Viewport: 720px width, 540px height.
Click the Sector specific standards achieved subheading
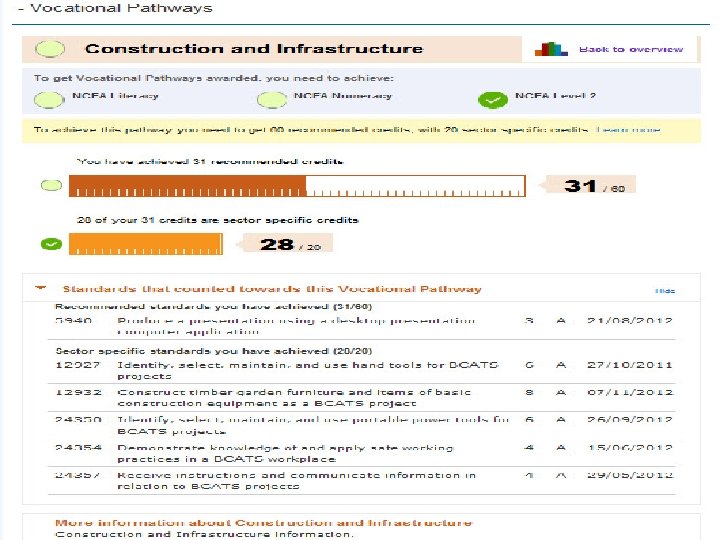214,351
